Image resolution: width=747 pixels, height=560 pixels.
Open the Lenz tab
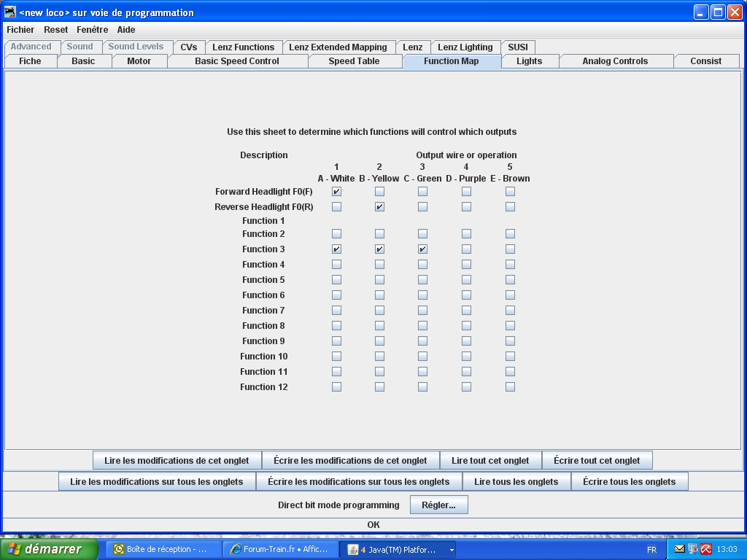(413, 47)
